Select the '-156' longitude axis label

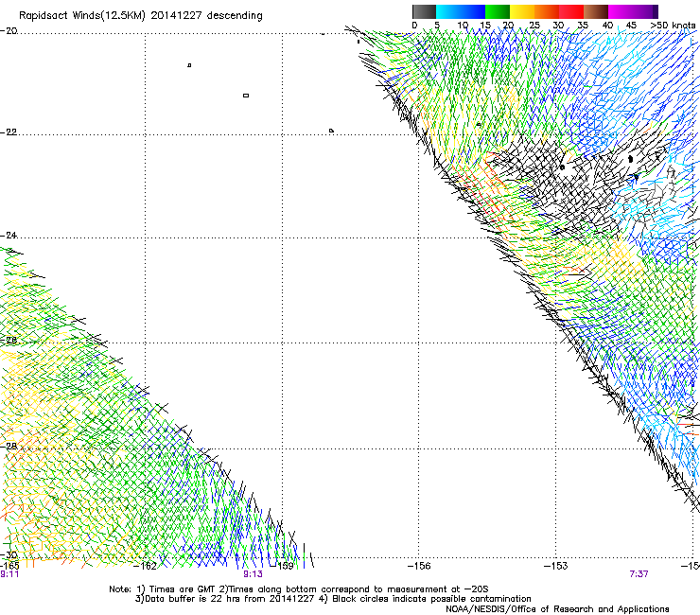coord(419,567)
